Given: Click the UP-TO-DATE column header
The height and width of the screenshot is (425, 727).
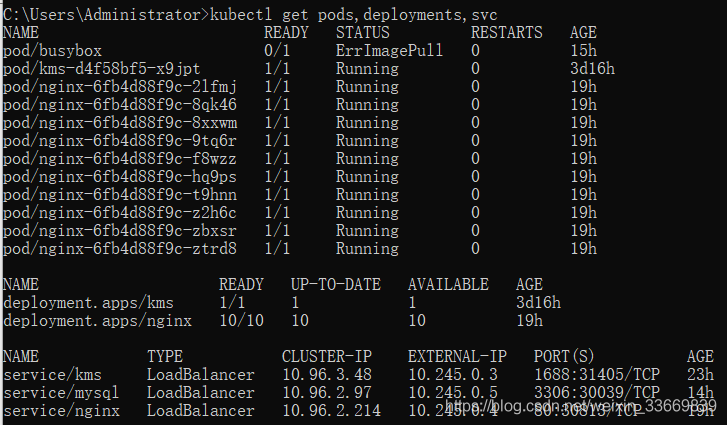Looking at the screenshot, I should pos(335,284).
